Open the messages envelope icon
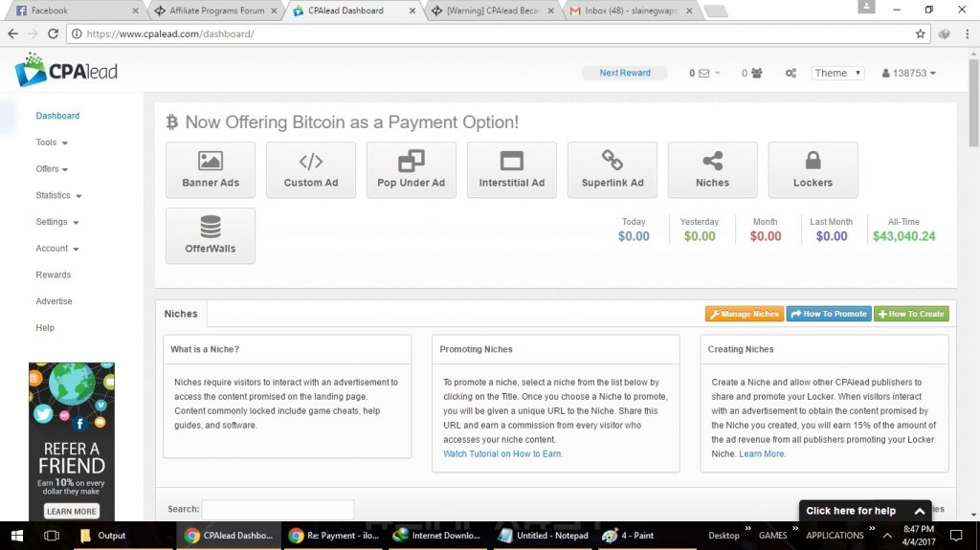The height and width of the screenshot is (550, 980). (703, 73)
